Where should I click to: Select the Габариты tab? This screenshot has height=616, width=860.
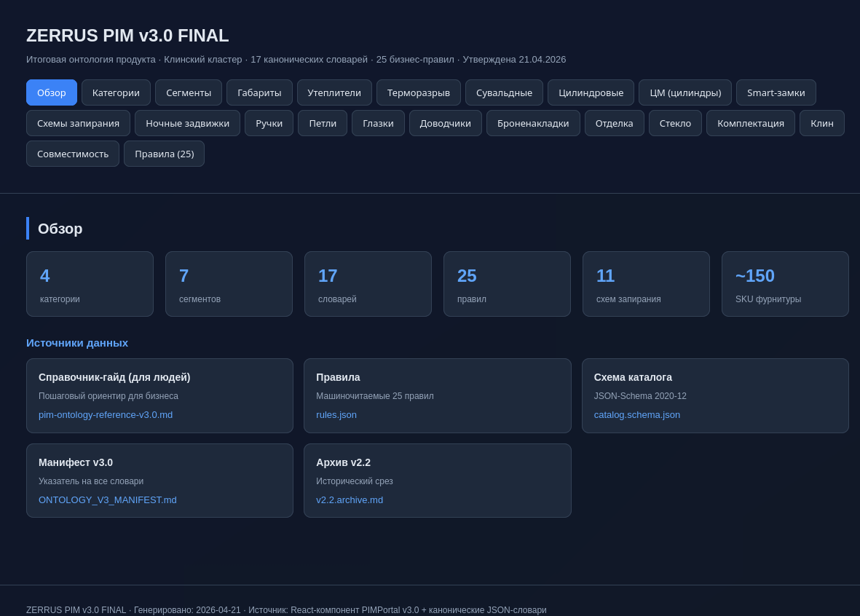[x=259, y=92]
